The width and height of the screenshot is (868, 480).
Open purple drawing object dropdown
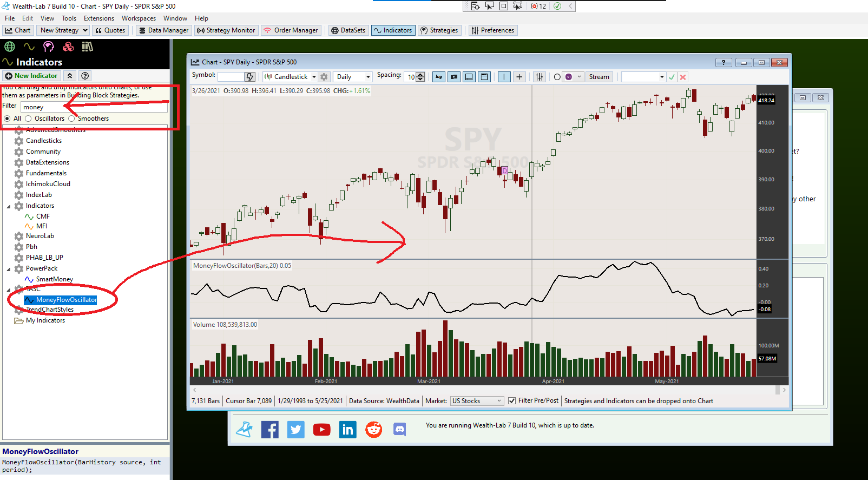point(574,77)
